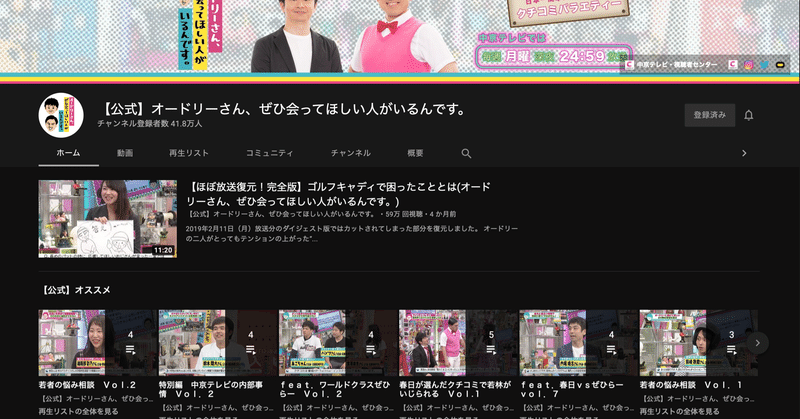Open 特別編 中京テレビの内部事情 Vol.2 thumbnail
Image resolution: width=800 pixels, height=419 pixels.
click(x=218, y=342)
